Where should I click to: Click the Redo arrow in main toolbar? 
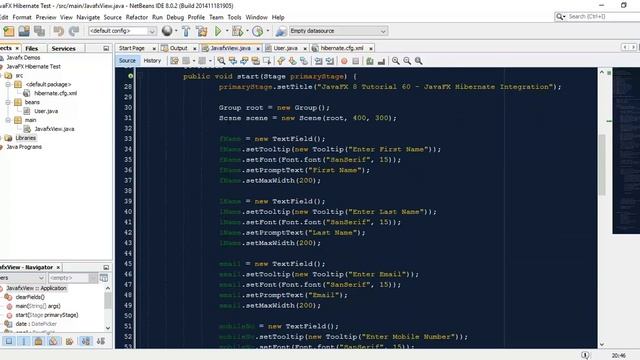(x=74, y=31)
